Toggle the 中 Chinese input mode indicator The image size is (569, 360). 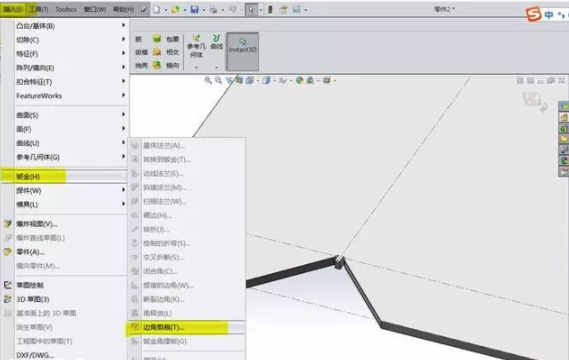click(549, 15)
